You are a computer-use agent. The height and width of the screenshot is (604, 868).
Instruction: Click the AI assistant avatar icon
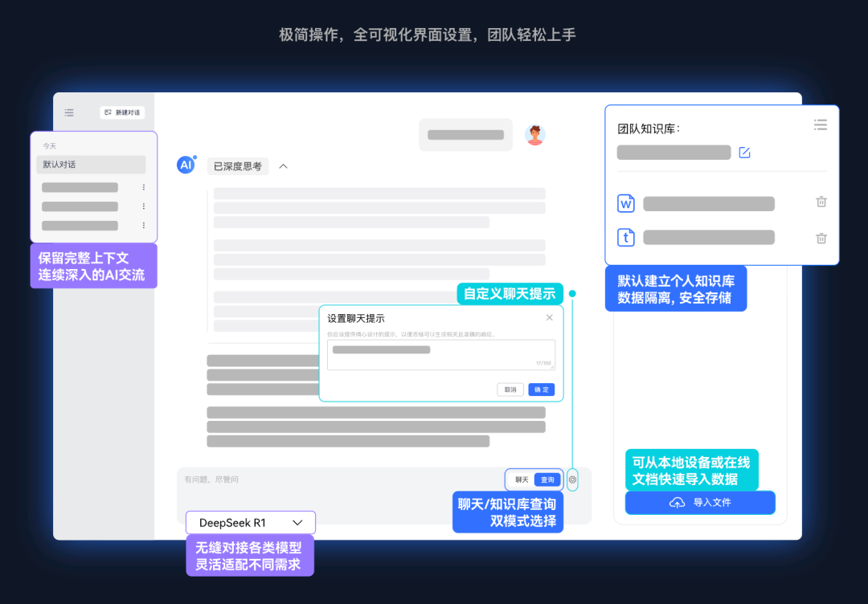(186, 165)
